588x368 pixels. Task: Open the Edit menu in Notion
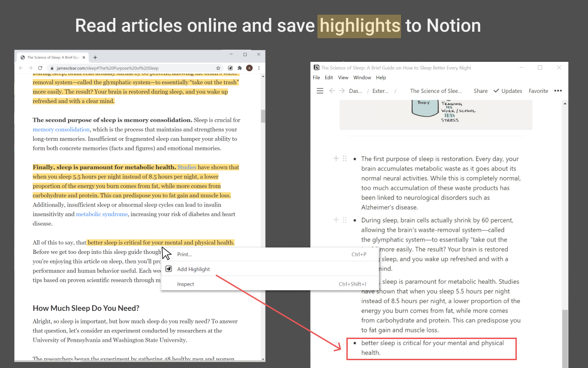329,78
